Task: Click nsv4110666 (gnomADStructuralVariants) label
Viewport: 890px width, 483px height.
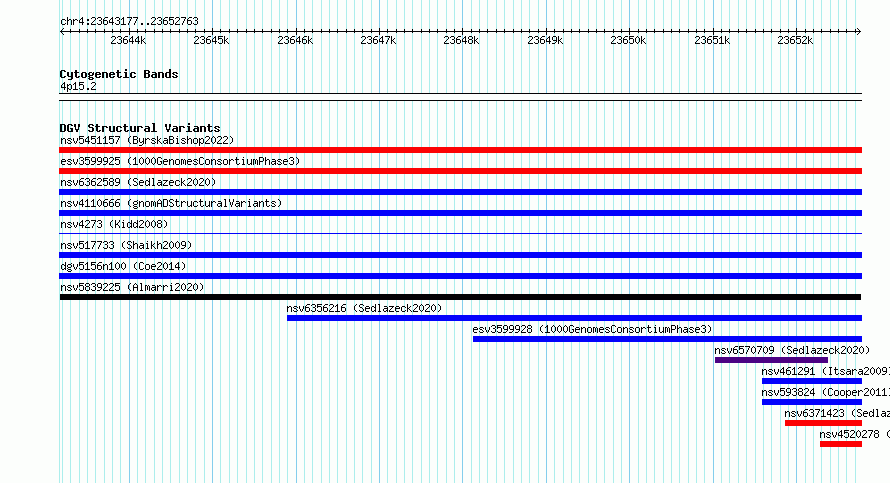Action: tap(171, 203)
